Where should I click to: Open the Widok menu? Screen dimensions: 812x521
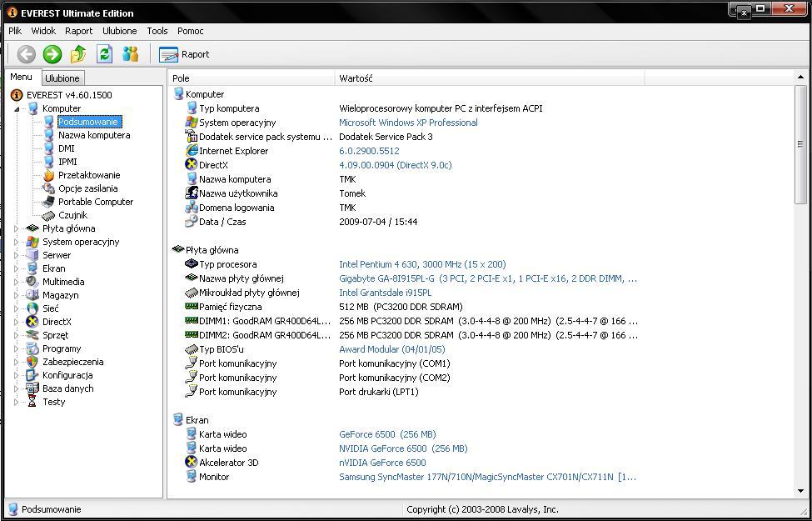point(43,31)
